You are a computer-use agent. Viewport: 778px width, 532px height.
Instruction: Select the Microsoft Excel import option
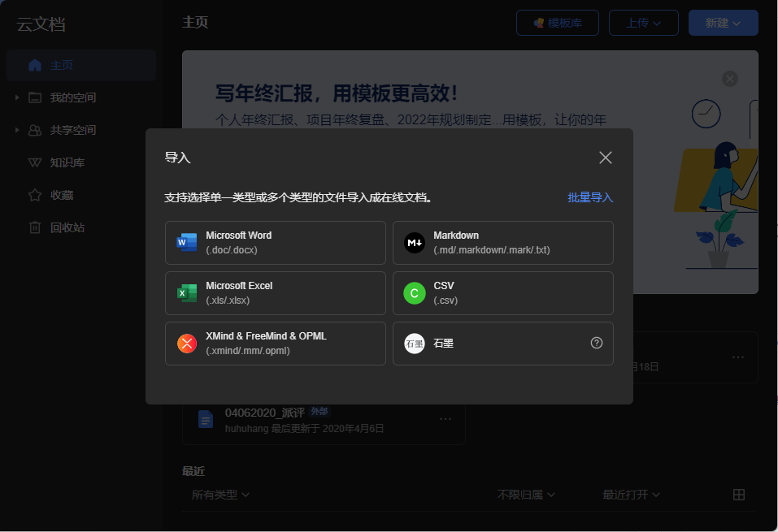pyautogui.click(x=276, y=293)
